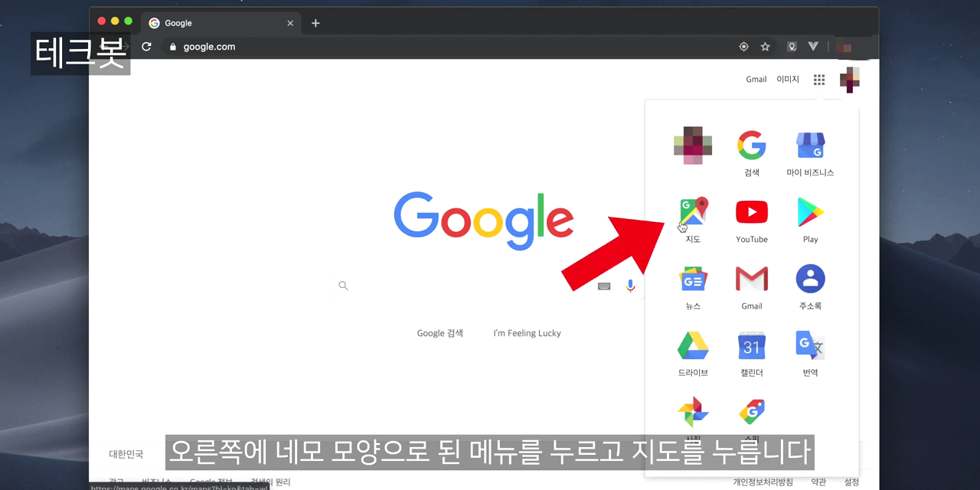The height and width of the screenshot is (490, 980).
Task: Open the profile avatar on the Google page
Action: point(849,80)
